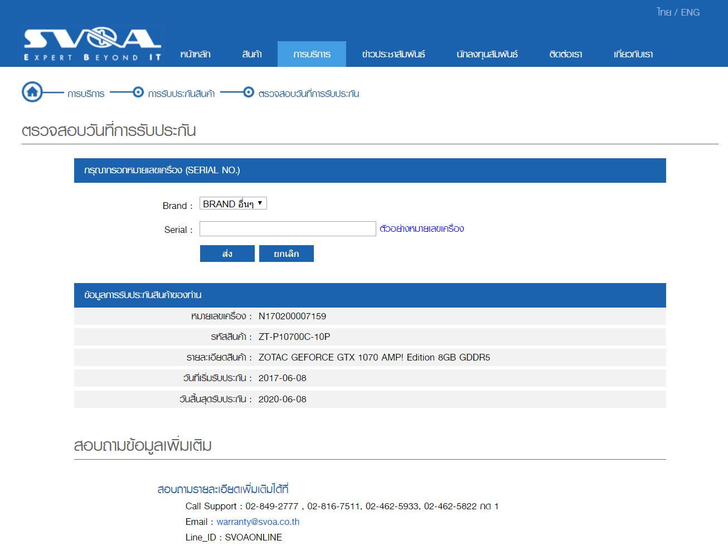Open นักลงทุนสัมพันธ์ menu item
Viewport: 728px width, 560px height.
487,54
